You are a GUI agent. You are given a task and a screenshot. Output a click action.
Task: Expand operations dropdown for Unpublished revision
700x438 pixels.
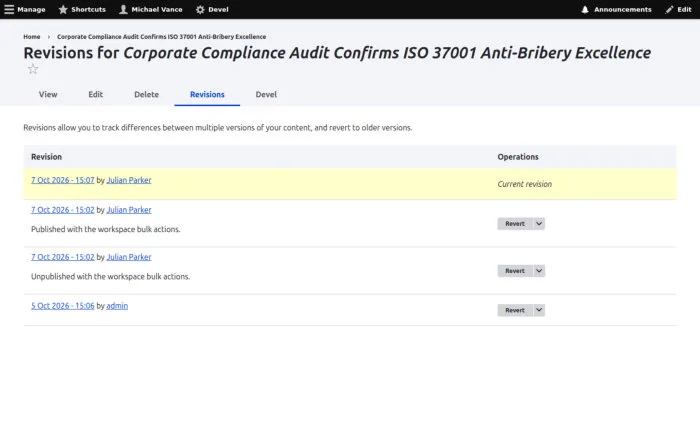pyautogui.click(x=539, y=271)
